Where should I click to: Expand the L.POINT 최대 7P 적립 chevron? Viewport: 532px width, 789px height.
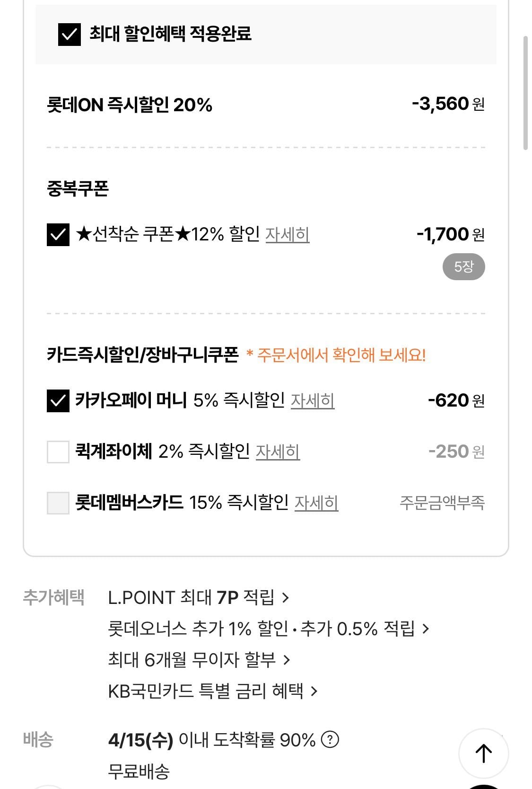click(285, 598)
